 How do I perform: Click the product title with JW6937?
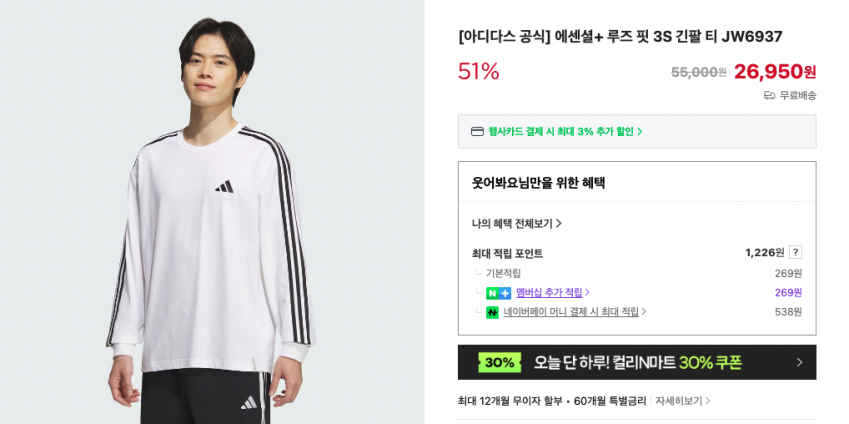(620, 37)
